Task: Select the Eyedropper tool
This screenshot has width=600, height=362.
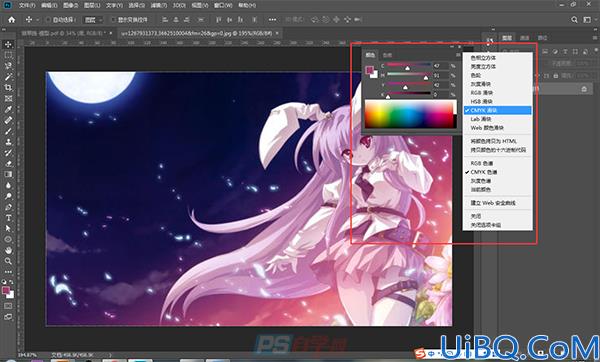Action: point(8,109)
